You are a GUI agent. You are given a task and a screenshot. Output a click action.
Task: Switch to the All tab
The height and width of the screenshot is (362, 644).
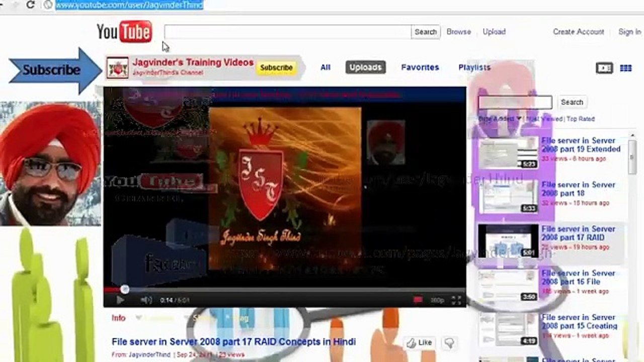click(x=326, y=67)
